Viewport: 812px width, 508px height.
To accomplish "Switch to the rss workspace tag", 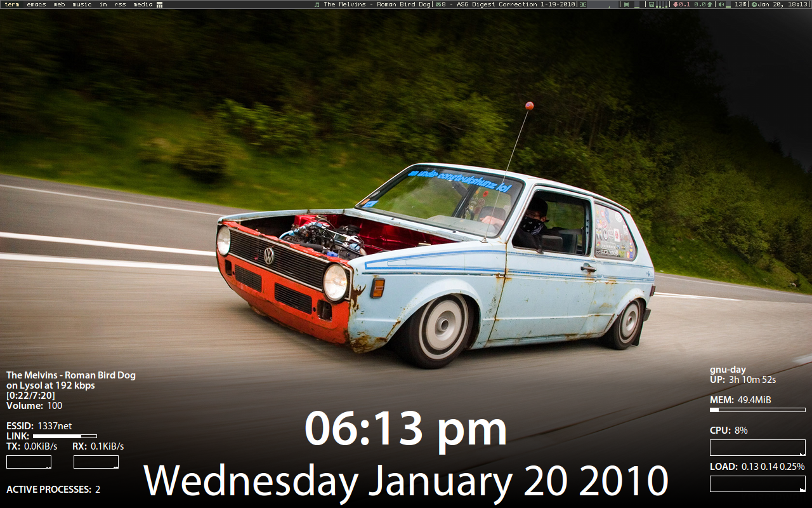I will tap(120, 4).
